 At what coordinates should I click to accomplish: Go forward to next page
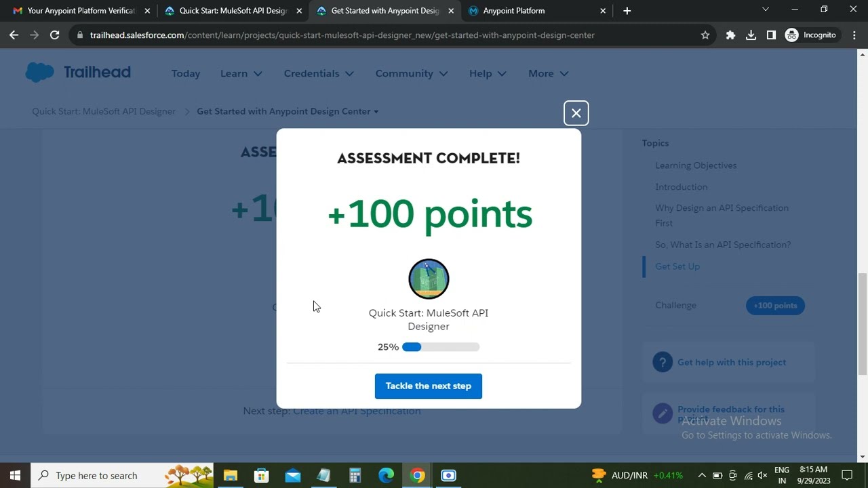click(x=35, y=35)
